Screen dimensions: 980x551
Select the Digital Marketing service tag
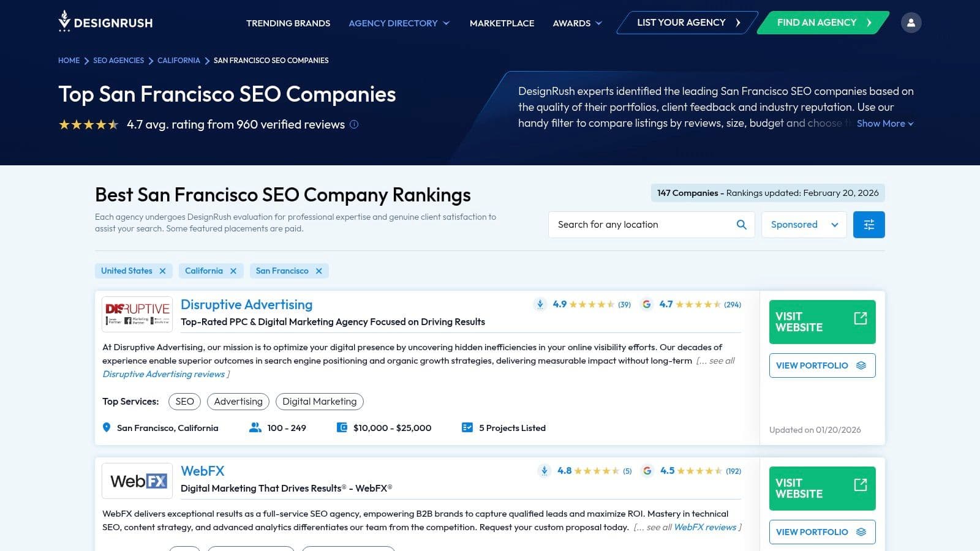(320, 402)
